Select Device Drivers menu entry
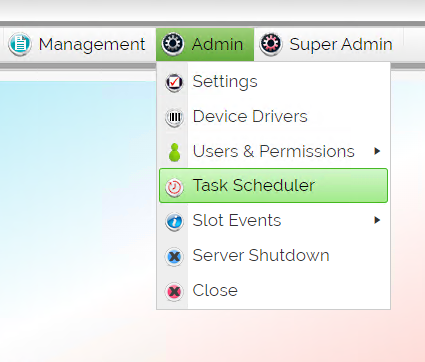425x362 pixels. tap(273, 116)
